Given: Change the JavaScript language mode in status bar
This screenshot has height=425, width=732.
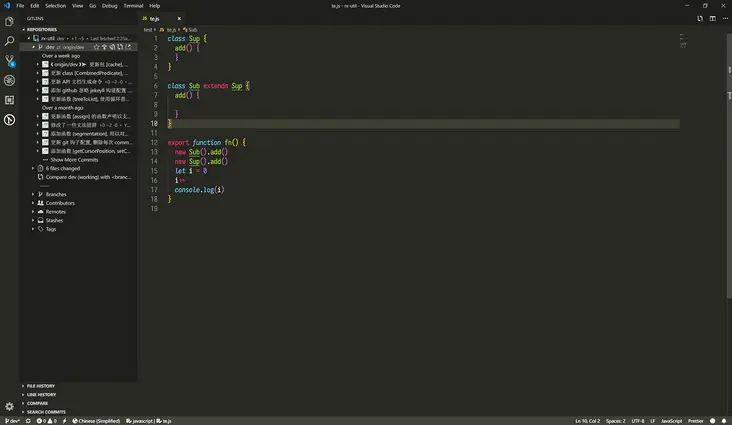Looking at the screenshot, I should click(671, 421).
